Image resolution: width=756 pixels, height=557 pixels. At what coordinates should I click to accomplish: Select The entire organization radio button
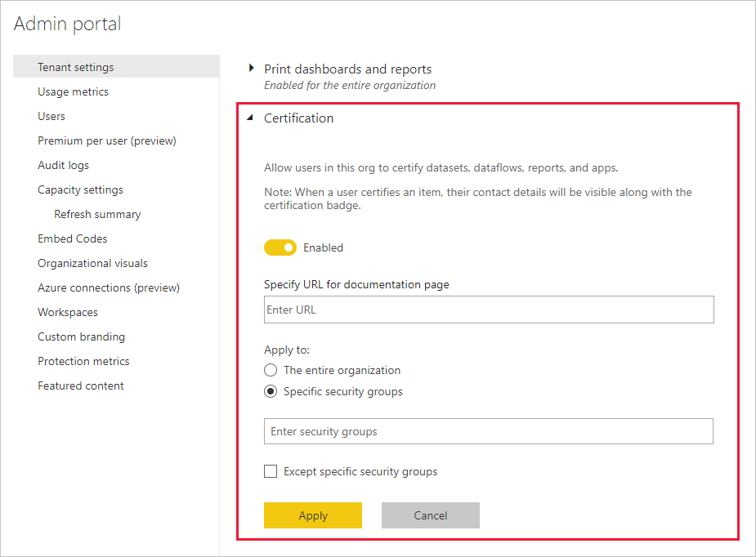271,370
